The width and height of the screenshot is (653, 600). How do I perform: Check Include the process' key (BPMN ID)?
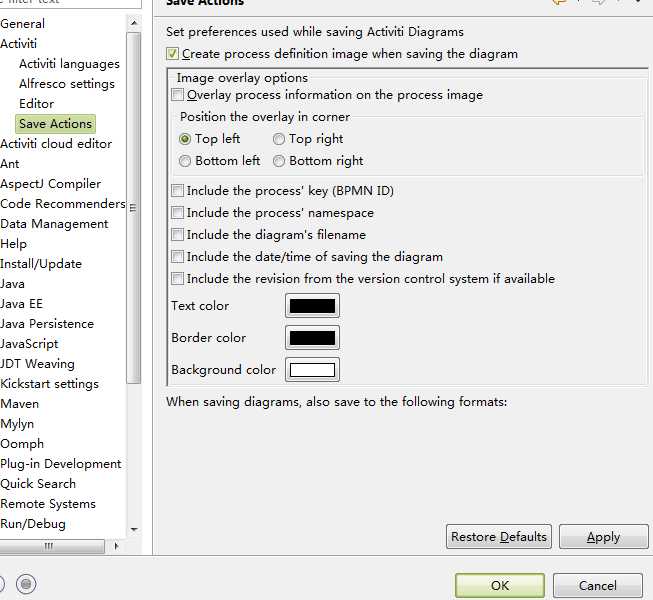click(177, 191)
